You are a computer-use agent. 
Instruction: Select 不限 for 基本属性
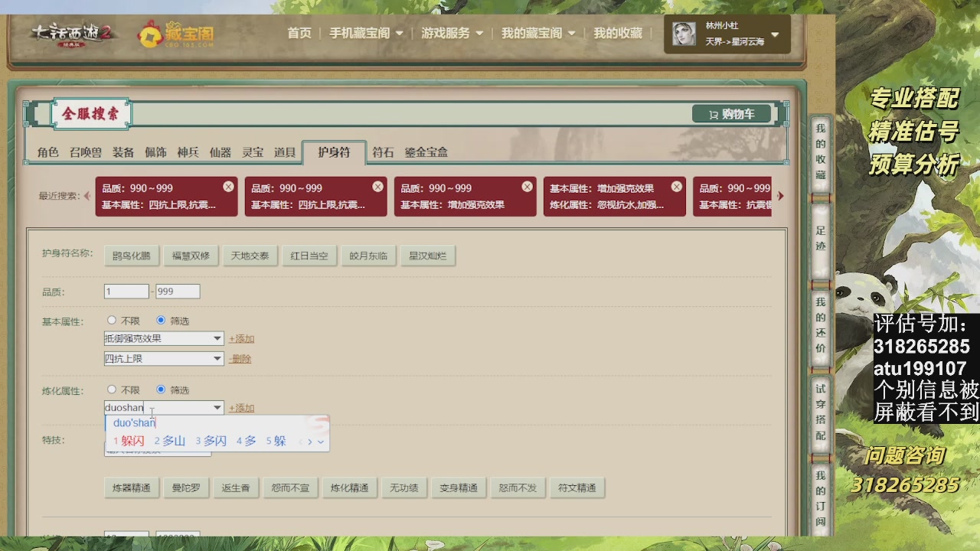[112, 320]
